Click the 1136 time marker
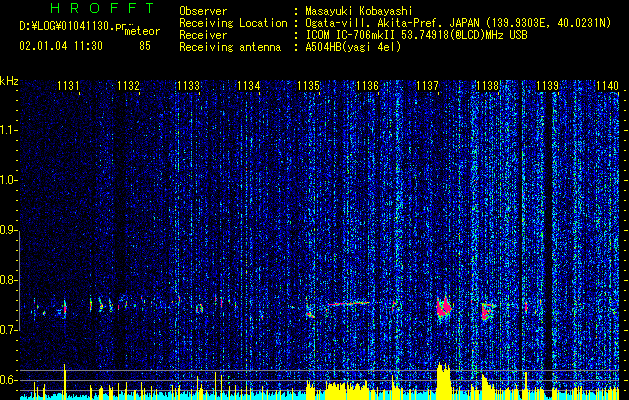629x400 pixels. click(x=367, y=85)
